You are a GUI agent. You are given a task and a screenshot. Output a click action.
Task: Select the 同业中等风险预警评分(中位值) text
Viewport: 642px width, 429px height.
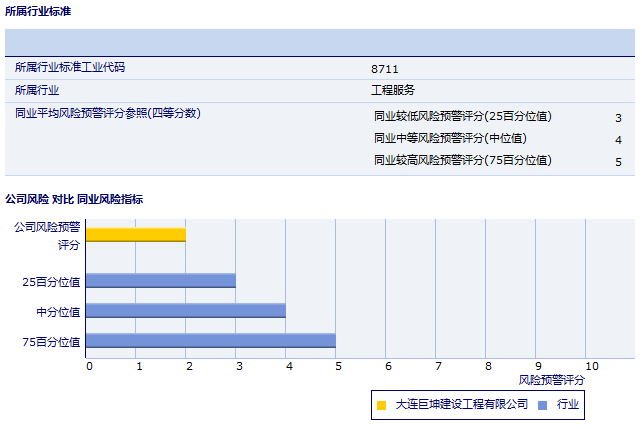click(x=450, y=139)
